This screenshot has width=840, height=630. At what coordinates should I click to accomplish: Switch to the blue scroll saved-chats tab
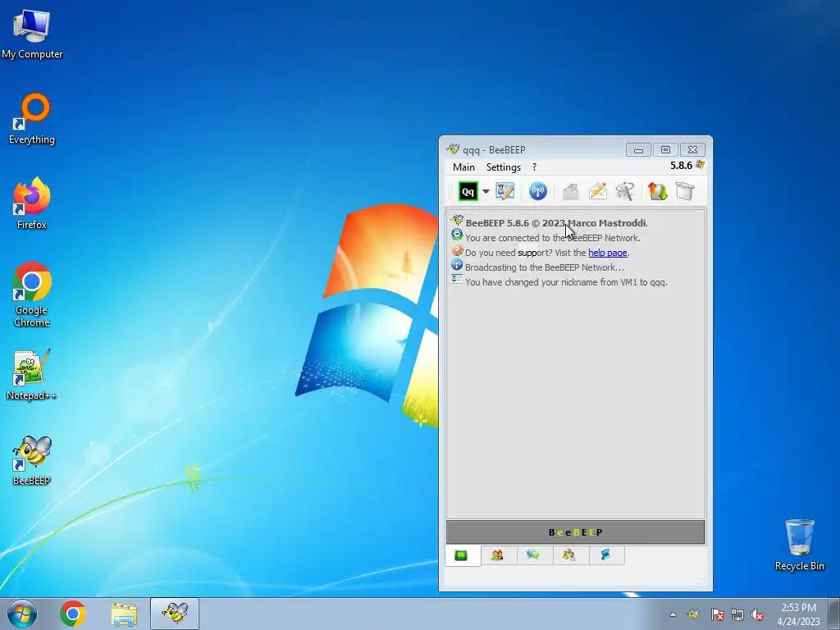pos(605,555)
